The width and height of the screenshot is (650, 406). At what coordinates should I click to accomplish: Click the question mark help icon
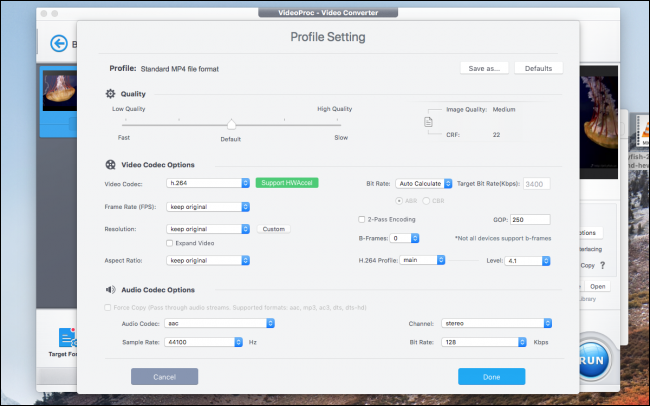(602, 265)
